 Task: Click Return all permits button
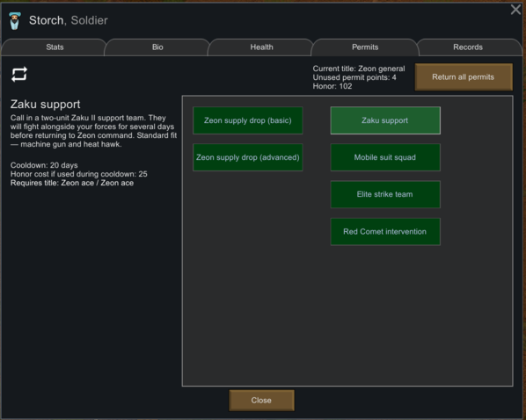point(464,77)
